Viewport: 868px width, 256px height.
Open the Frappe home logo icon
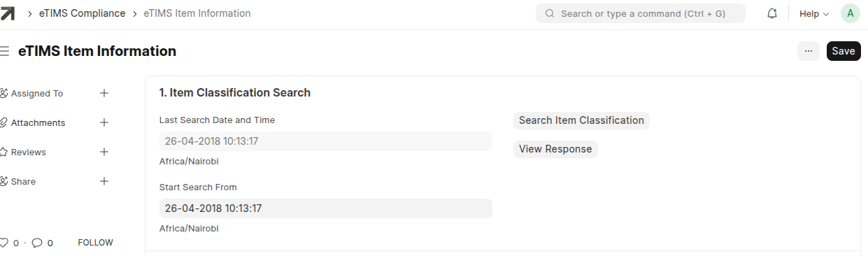8,13
